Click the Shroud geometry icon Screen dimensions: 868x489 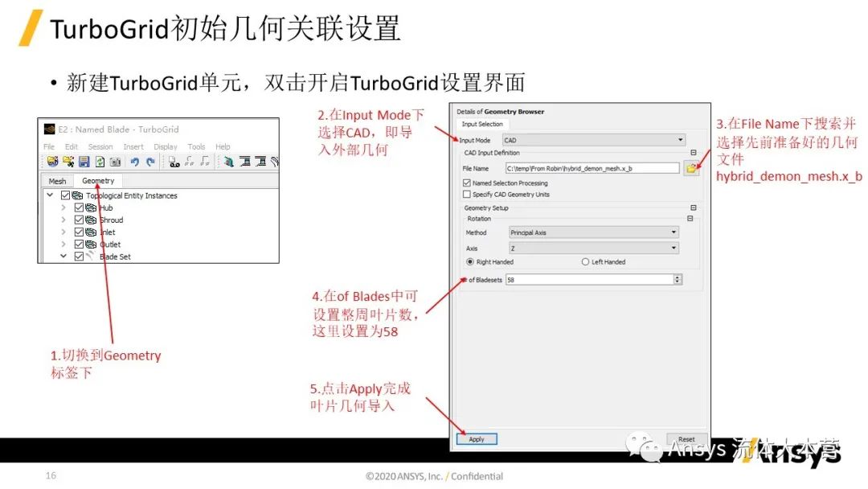[91, 220]
